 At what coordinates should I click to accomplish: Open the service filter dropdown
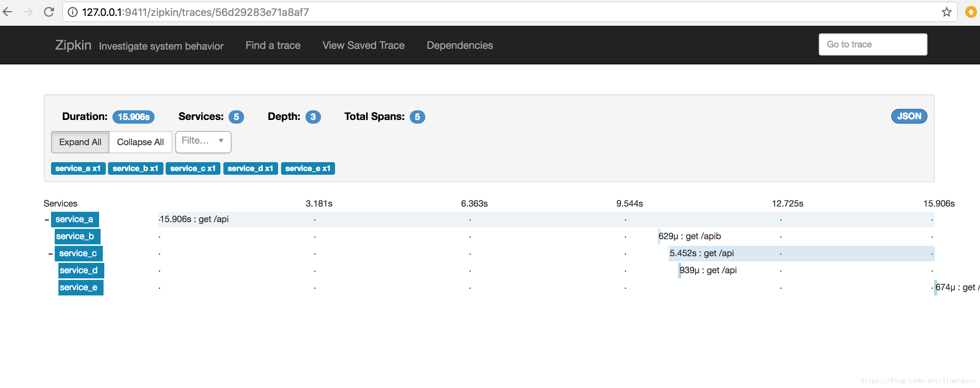[x=203, y=142]
